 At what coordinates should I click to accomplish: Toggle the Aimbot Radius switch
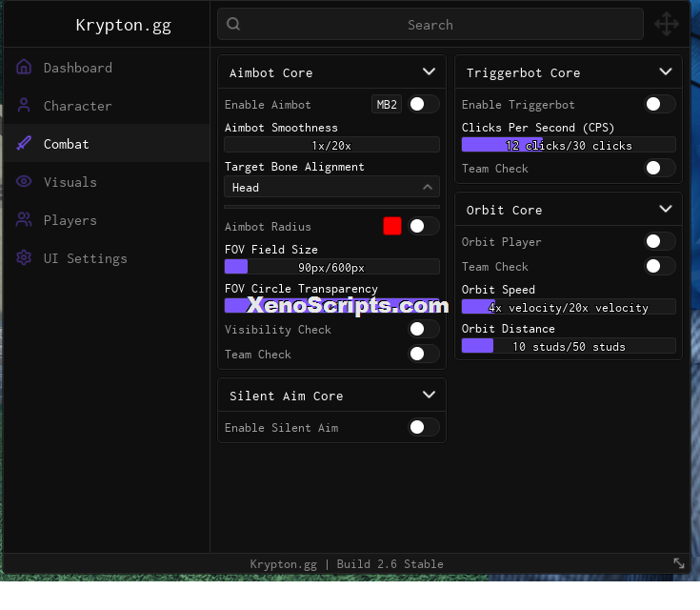(x=424, y=226)
